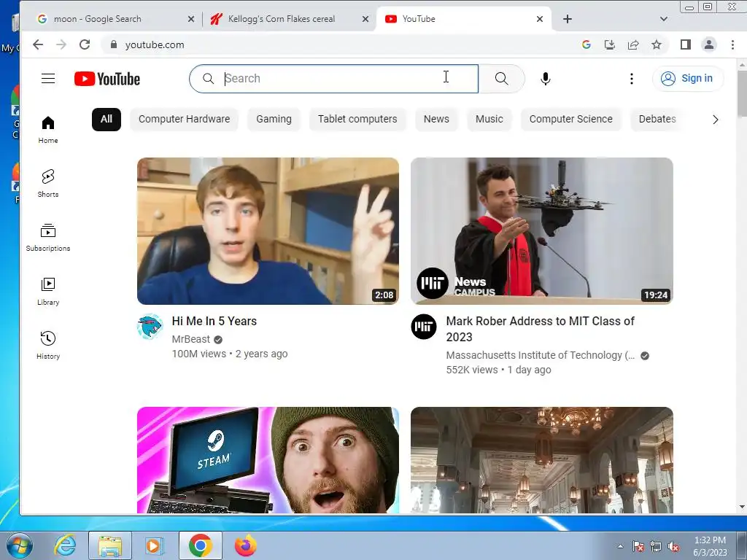Viewport: 747px width, 560px height.
Task: Open a new browser tab
Action: click(x=568, y=19)
